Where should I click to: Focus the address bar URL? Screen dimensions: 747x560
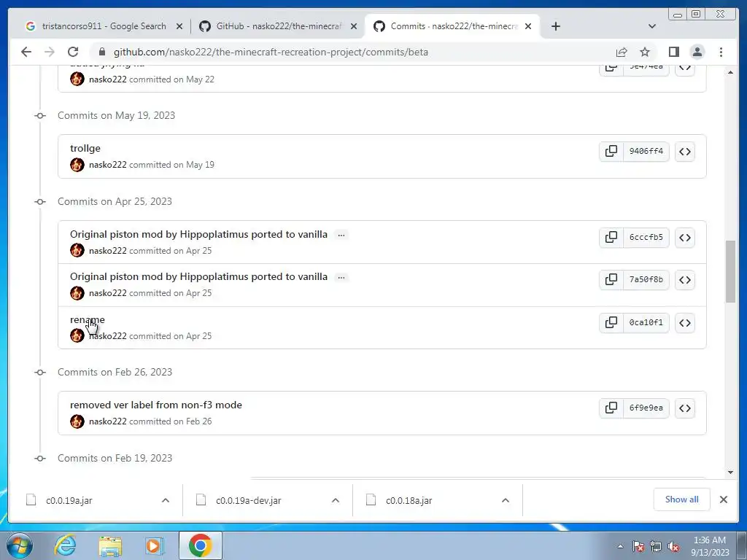(x=271, y=52)
